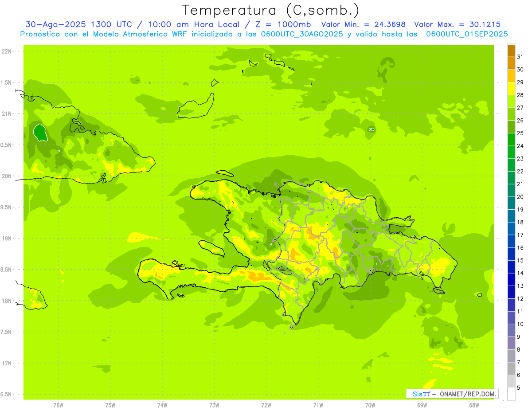Click the '69W' longitude label
The height and width of the screenshot is (411, 532).
[x=422, y=405]
